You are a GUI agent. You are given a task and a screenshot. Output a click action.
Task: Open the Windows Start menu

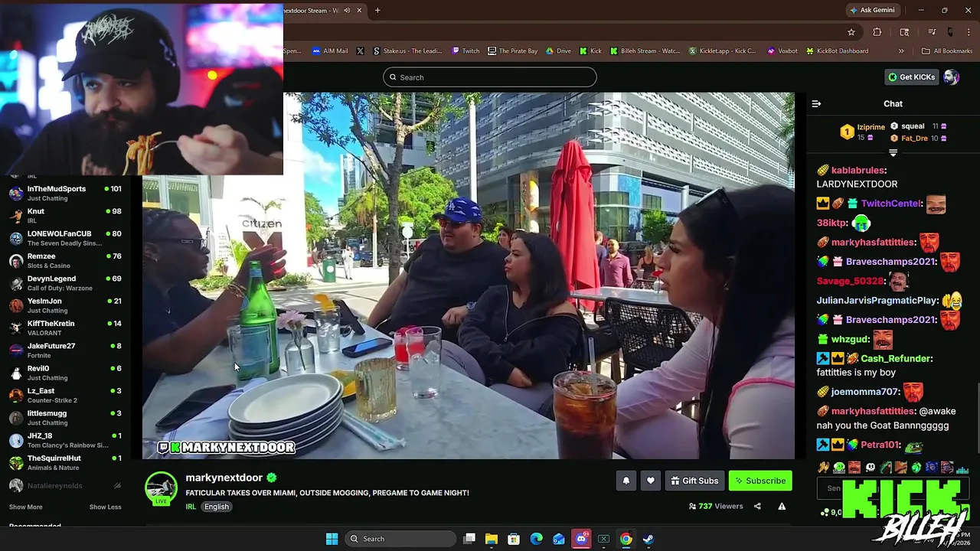coord(332,539)
